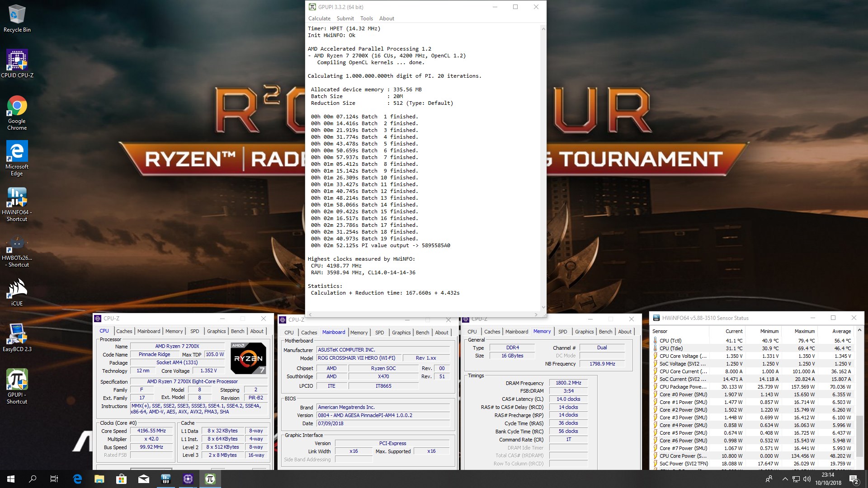
Task: Click the Edge icon in the taskbar
Action: pos(77,479)
